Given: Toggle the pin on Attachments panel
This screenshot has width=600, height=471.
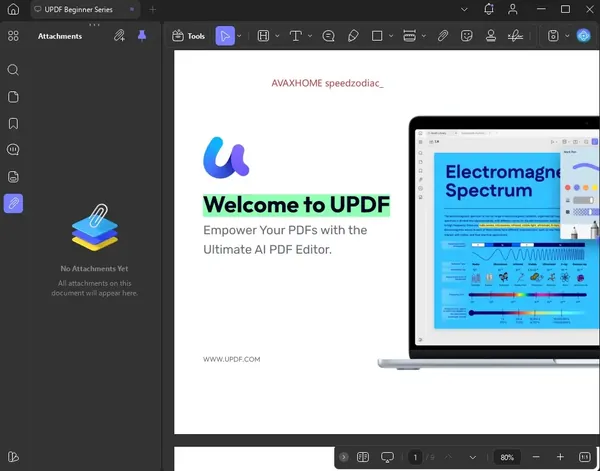Looking at the screenshot, I should tap(142, 36).
